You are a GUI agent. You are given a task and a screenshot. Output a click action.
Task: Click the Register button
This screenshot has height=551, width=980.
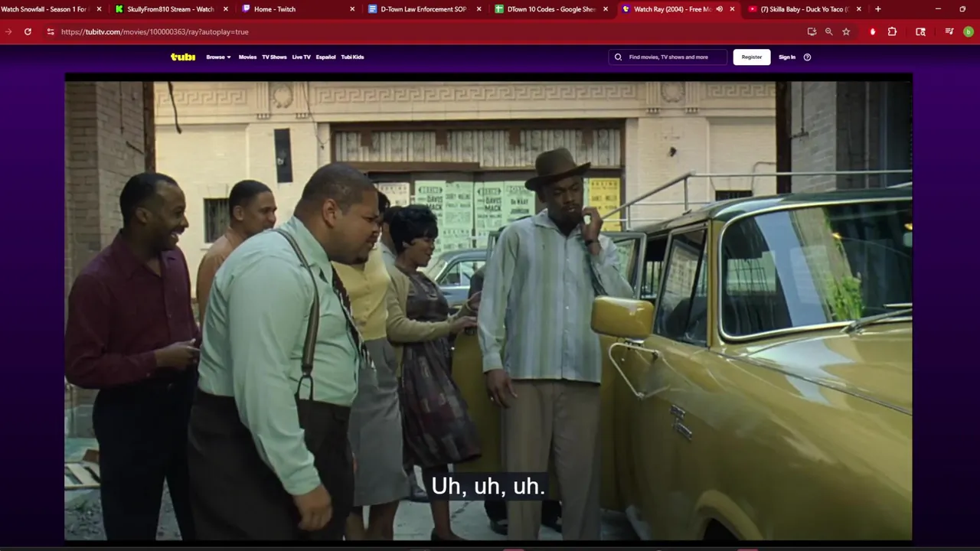click(x=752, y=57)
